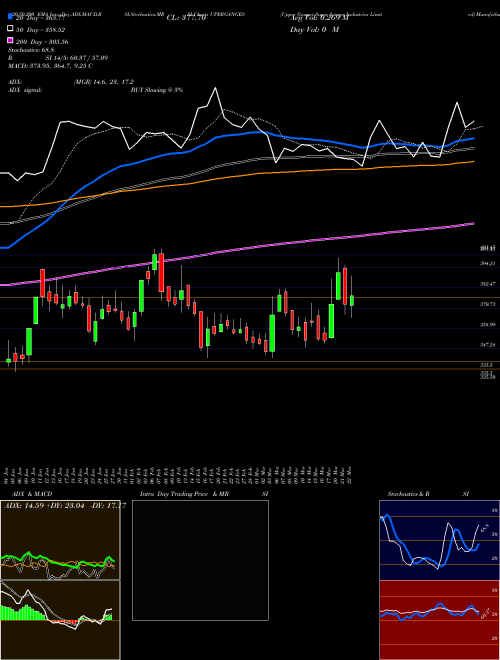Click the '(MGR) 14.6, 23, 17.2' ADX values
500x660 pixels.
coord(104,82)
